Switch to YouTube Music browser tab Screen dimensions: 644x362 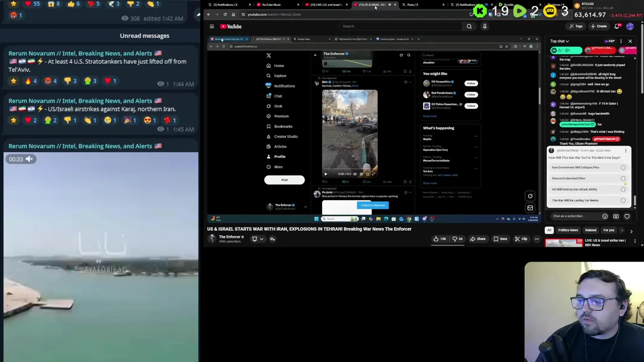tap(277, 5)
